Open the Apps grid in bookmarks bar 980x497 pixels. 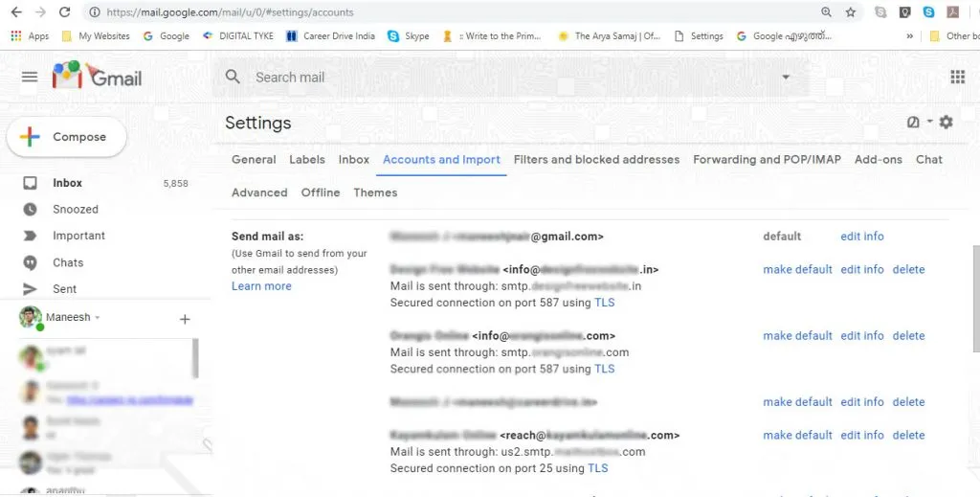30,36
